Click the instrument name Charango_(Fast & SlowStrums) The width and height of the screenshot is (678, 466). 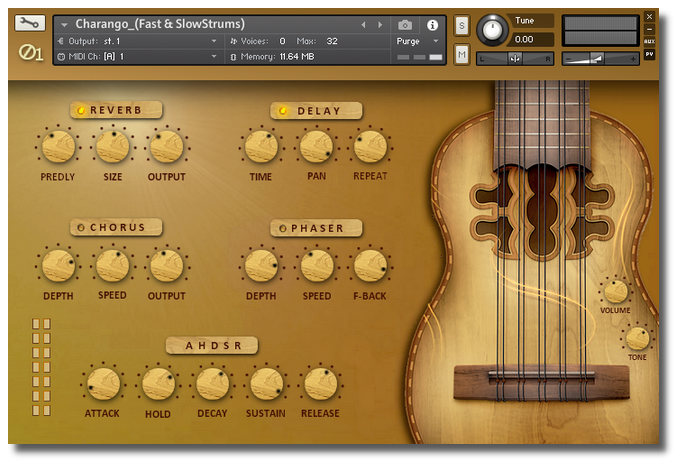point(160,24)
